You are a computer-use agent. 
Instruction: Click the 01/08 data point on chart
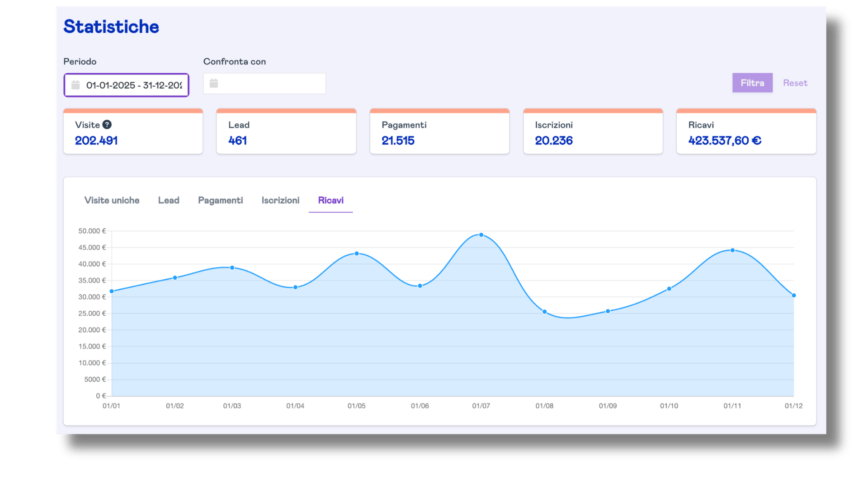[544, 312]
